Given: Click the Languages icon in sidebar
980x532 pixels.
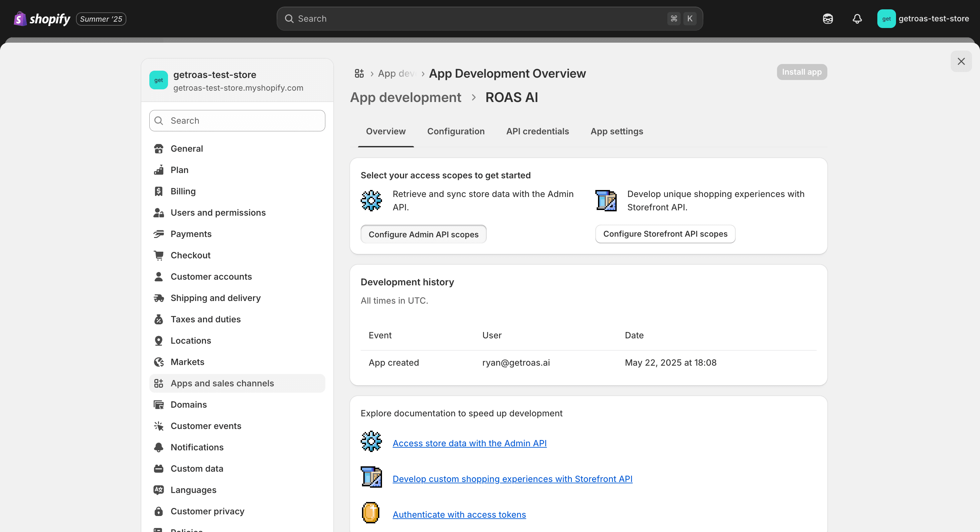Looking at the screenshot, I should (159, 490).
